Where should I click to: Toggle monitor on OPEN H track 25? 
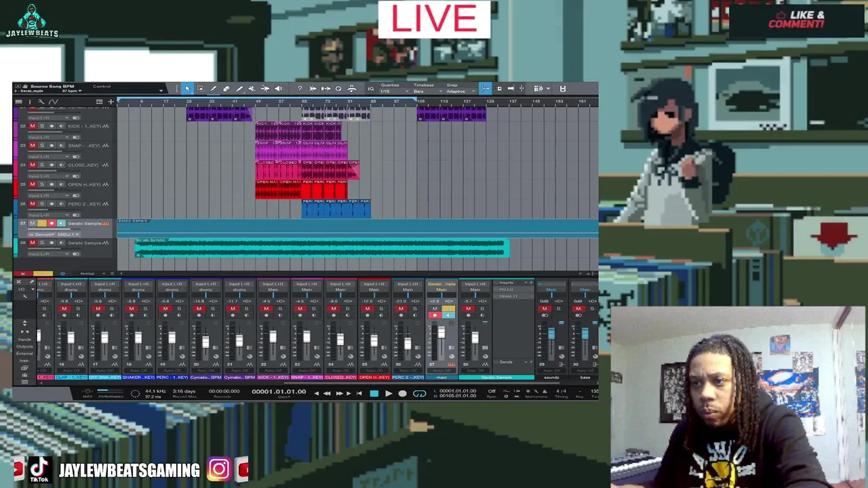pyautogui.click(x=60, y=184)
